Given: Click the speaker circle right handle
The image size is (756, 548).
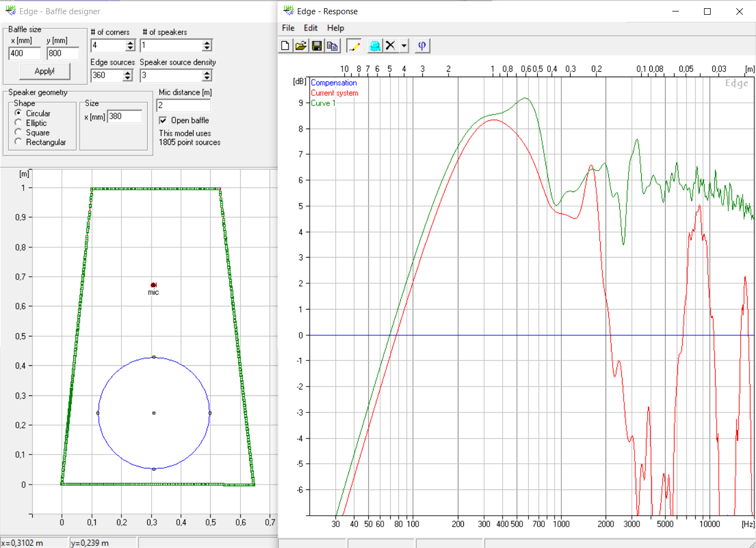Looking at the screenshot, I should point(210,413).
